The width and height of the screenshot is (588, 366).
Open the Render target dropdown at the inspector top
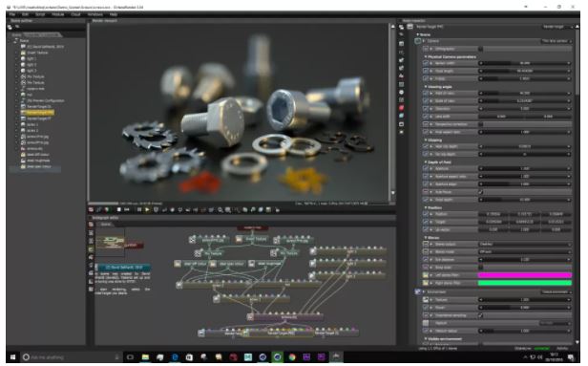pyautogui.click(x=557, y=27)
